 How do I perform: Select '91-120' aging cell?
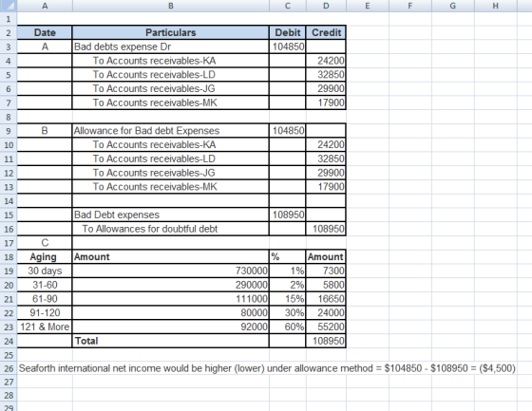tap(45, 312)
